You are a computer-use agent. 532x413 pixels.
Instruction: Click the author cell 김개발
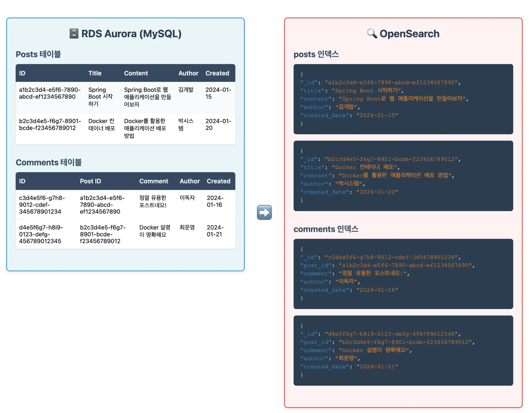[186, 90]
